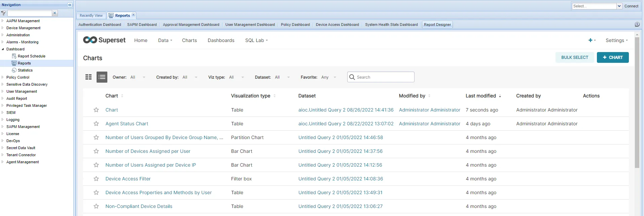Open the Dataset filter dropdown
This screenshot has height=216, width=644.
[282, 77]
